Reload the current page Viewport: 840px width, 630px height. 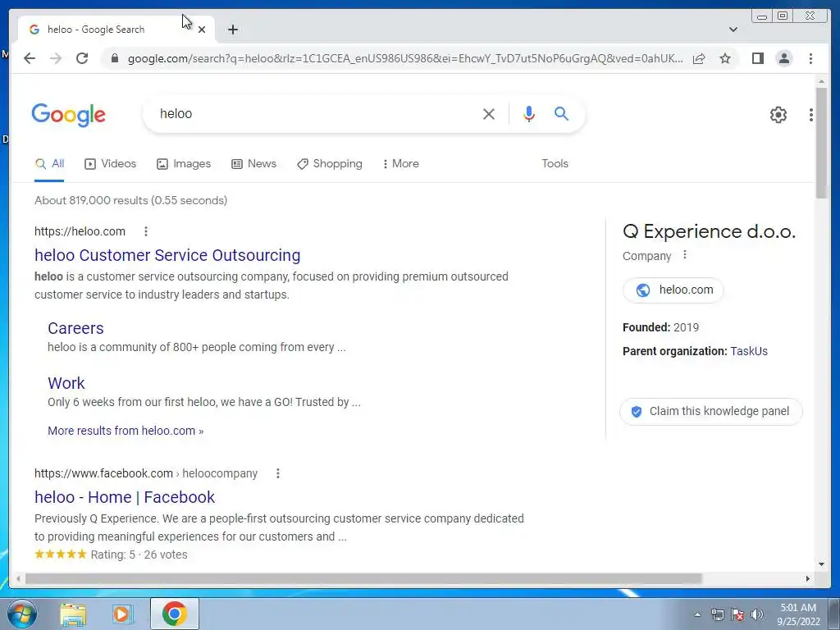pos(82,58)
